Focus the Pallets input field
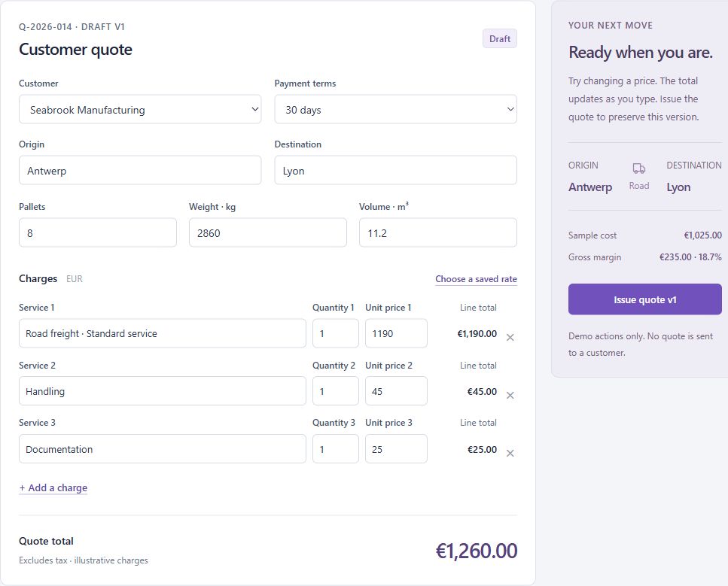Viewport: 728px width, 586px height. pyautogui.click(x=98, y=232)
